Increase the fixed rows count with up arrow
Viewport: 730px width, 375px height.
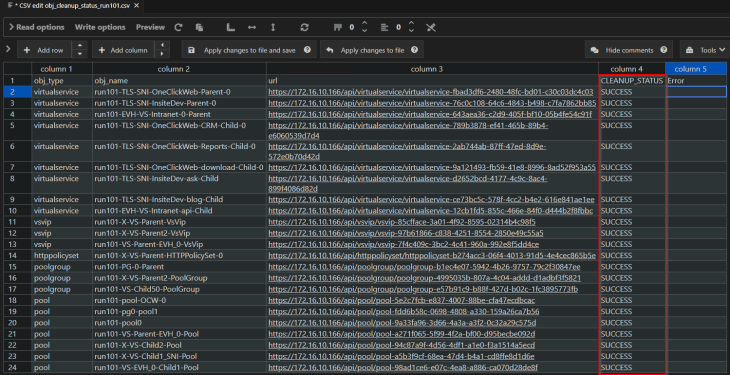pyautogui.click(x=365, y=24)
